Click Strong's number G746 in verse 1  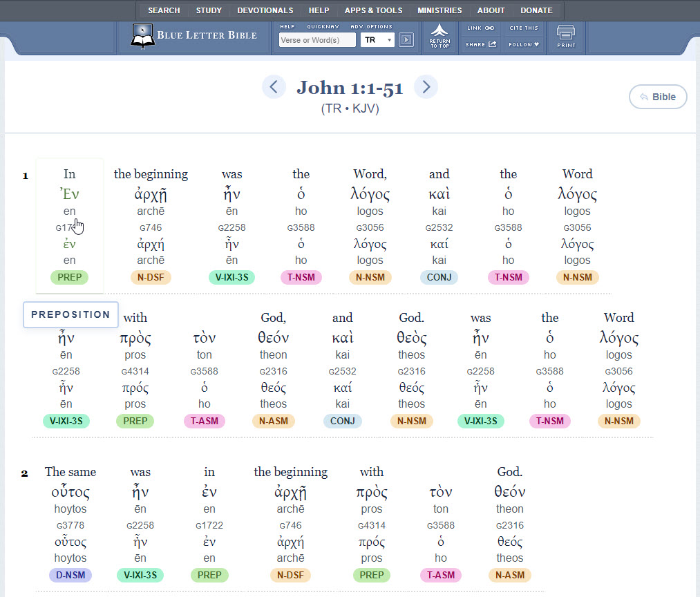click(151, 227)
